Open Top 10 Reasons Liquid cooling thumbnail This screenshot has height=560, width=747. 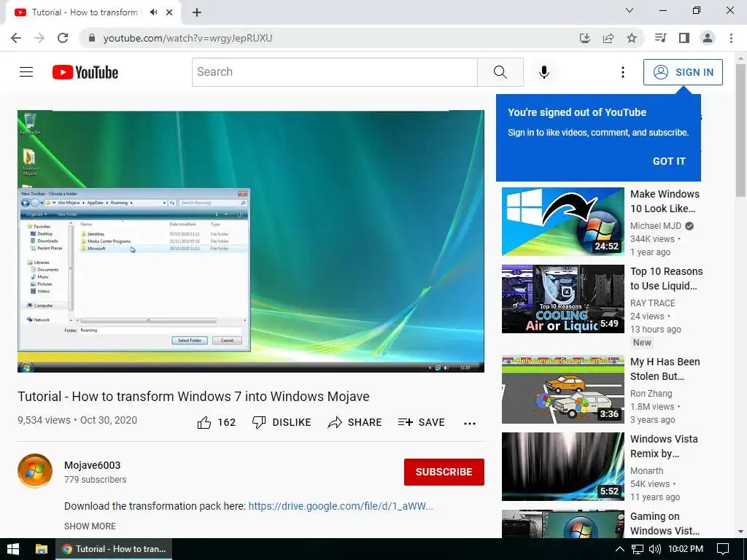tap(562, 299)
